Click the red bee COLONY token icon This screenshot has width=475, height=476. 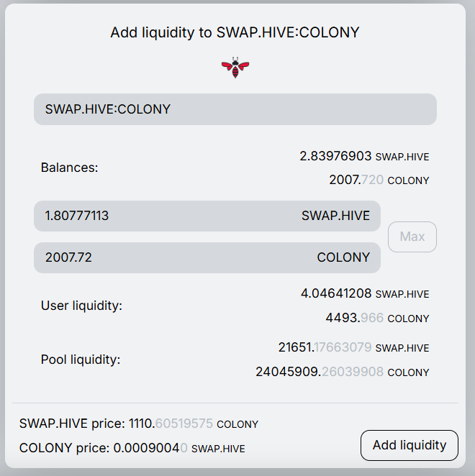click(235, 68)
